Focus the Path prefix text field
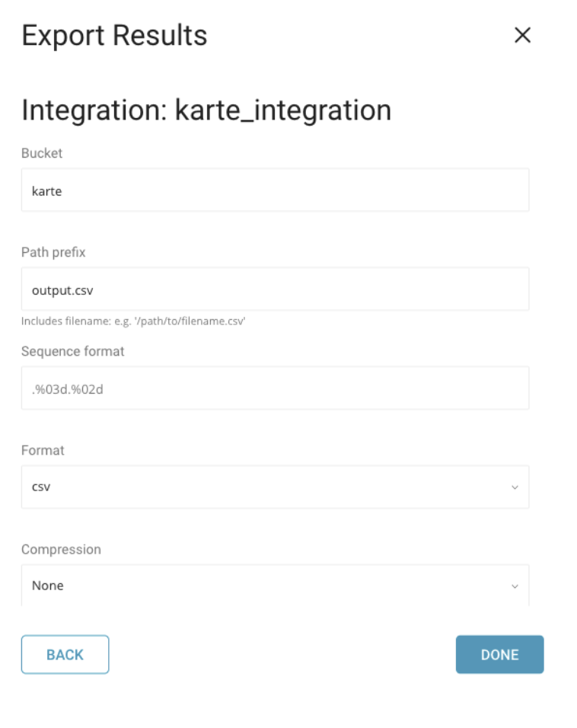Viewport: 577px width, 728px height. (x=275, y=289)
